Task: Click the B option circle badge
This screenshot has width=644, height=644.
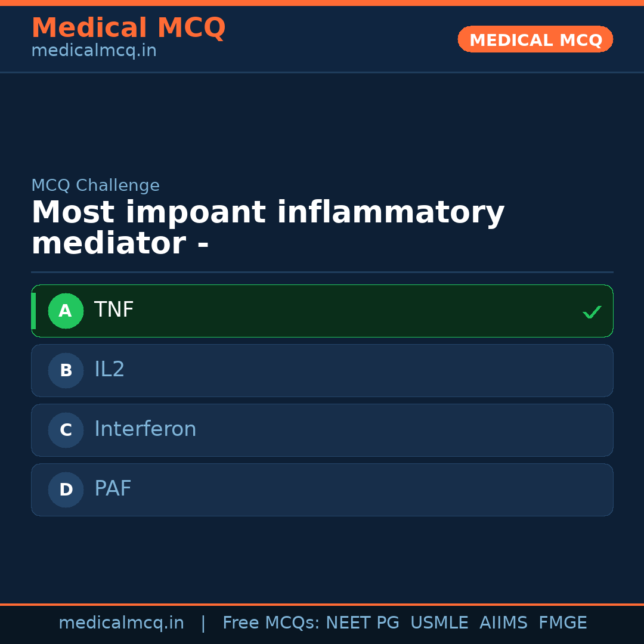Action: (x=66, y=370)
